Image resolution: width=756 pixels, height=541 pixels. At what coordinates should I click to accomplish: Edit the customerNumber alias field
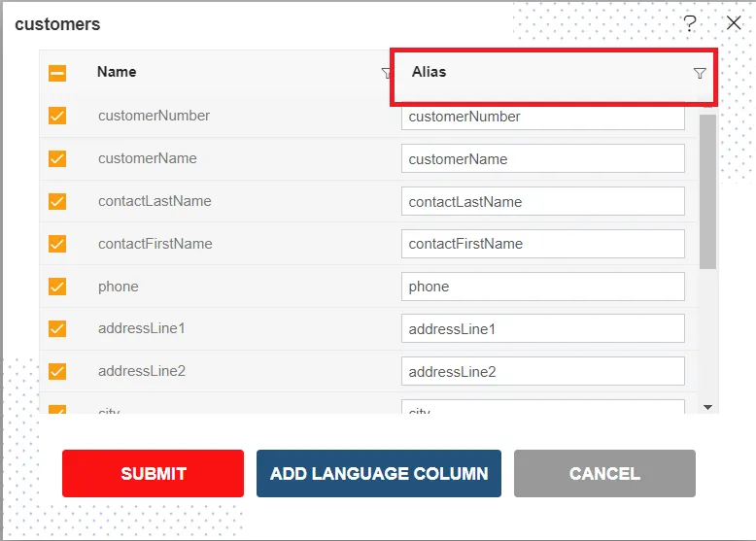(542, 117)
